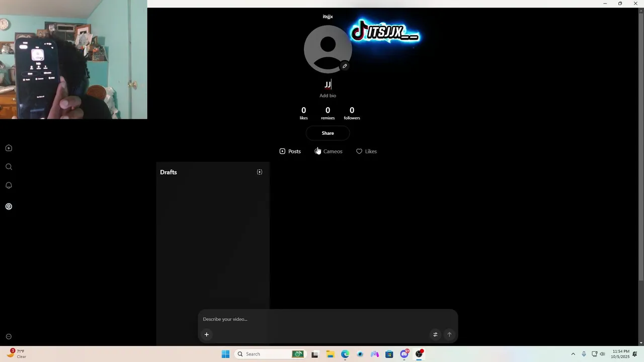
Task: Open notification center bell icon
Action: click(635, 354)
